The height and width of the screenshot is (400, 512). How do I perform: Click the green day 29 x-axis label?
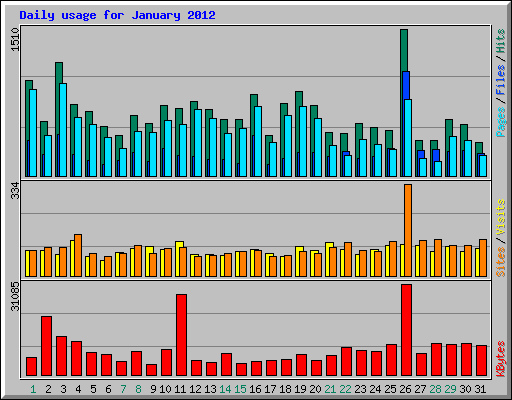[x=450, y=389]
